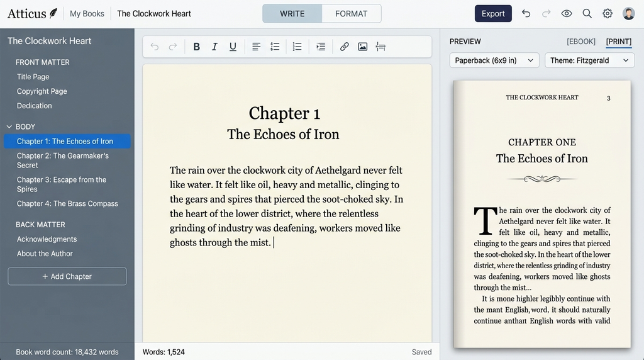Viewport: 644px width, 360px height.
Task: Click the sidebar book title The Clockwork Heart
Action: coord(49,41)
